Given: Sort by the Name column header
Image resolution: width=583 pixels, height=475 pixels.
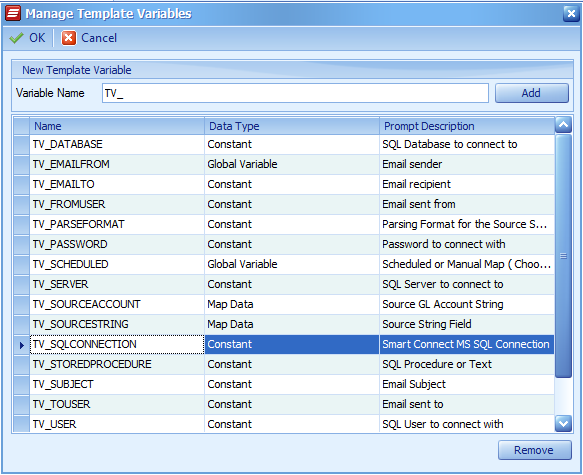Looking at the screenshot, I should tap(117, 126).
